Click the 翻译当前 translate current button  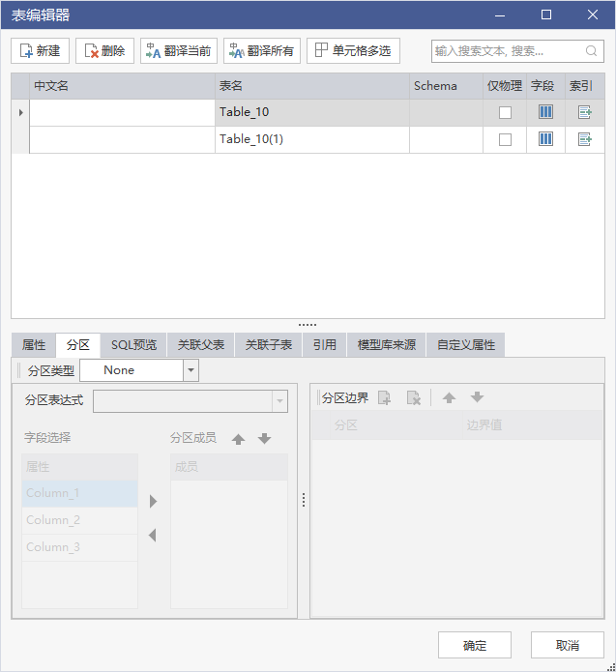[178, 51]
